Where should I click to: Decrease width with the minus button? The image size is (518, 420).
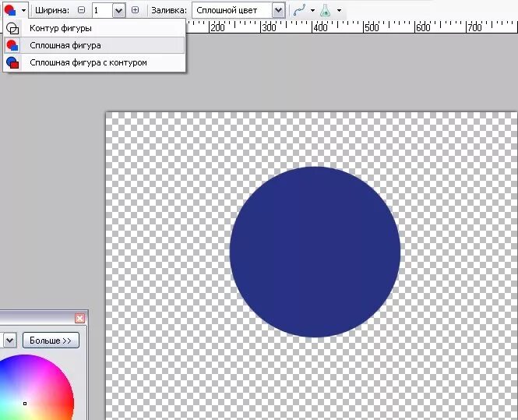click(x=81, y=10)
